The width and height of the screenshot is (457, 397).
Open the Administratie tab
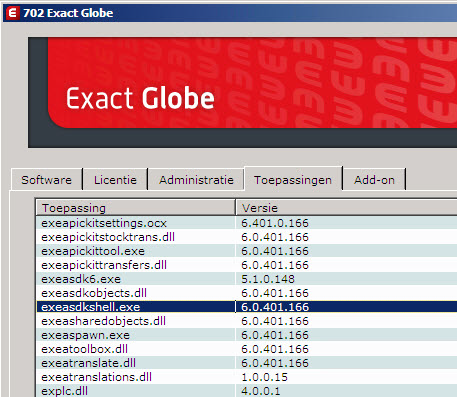196,180
